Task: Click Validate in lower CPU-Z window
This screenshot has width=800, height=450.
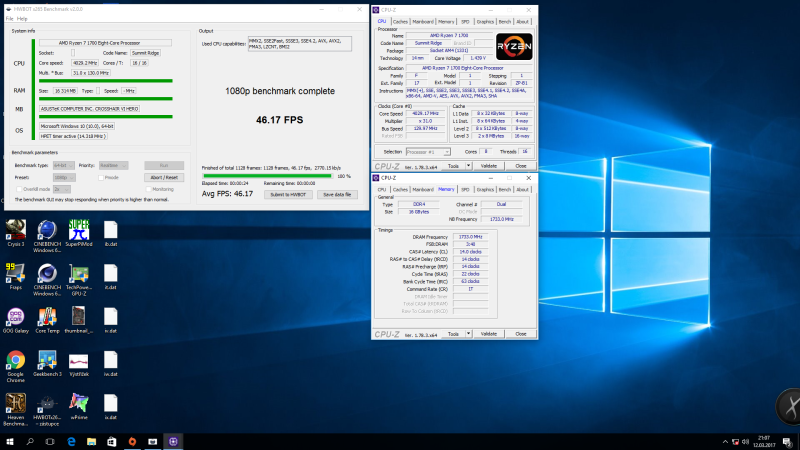Action: click(489, 334)
